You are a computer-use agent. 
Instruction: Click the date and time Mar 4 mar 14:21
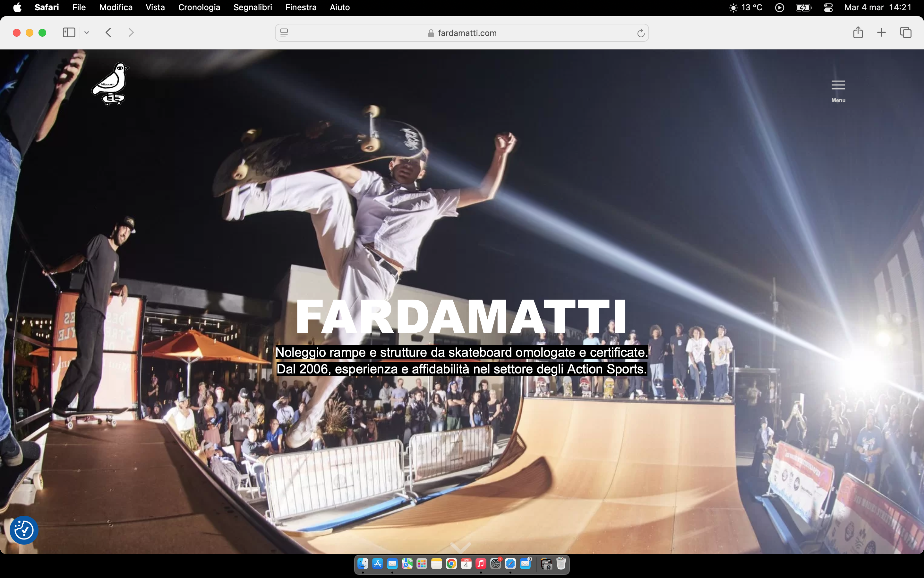(878, 7)
